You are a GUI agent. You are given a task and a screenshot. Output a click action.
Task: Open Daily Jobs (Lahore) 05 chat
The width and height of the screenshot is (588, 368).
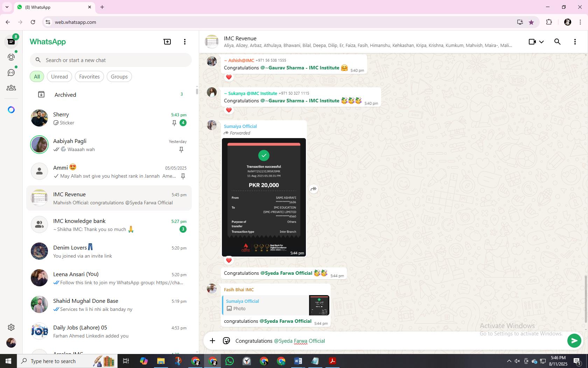[x=109, y=331]
